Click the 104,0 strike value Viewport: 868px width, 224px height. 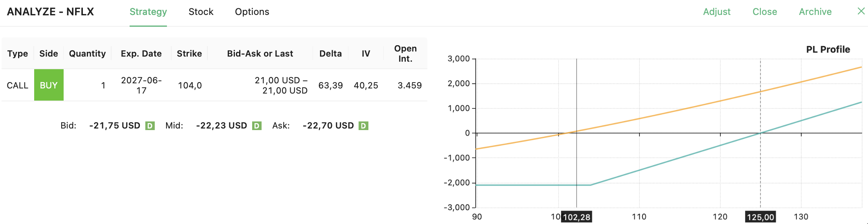[x=190, y=85]
